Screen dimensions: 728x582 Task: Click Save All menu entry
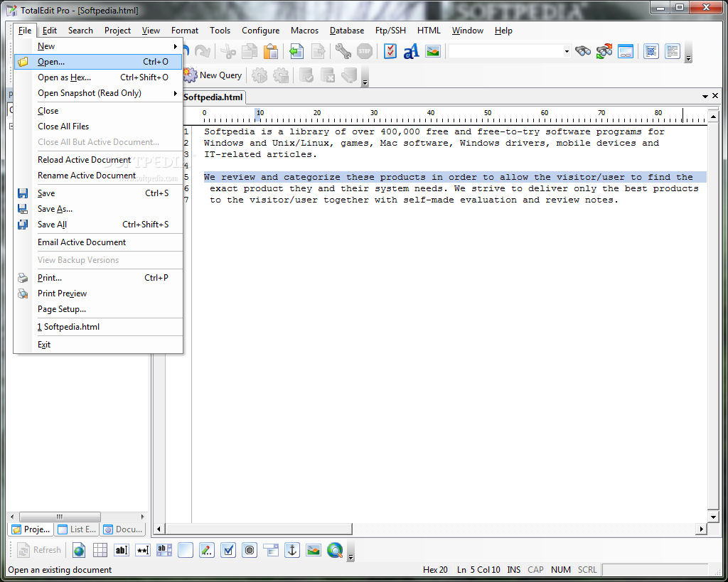coord(97,225)
